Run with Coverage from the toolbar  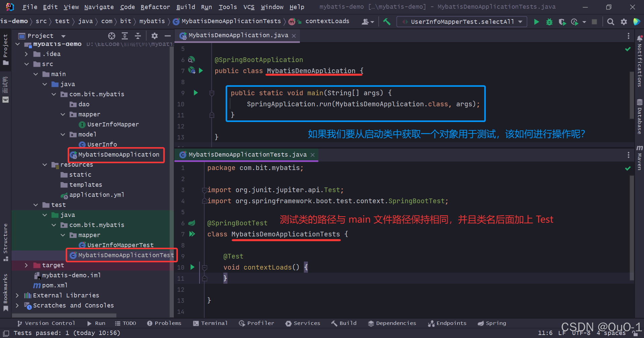tap(562, 22)
